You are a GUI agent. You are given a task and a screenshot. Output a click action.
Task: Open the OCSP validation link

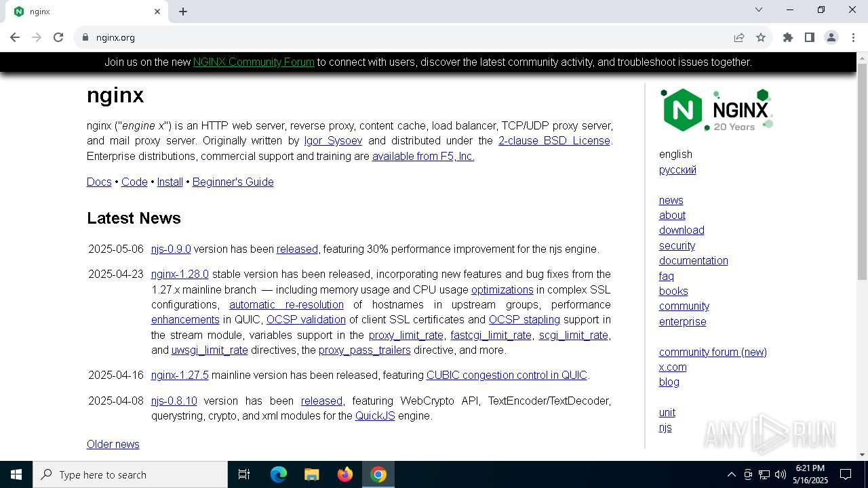[x=306, y=319]
